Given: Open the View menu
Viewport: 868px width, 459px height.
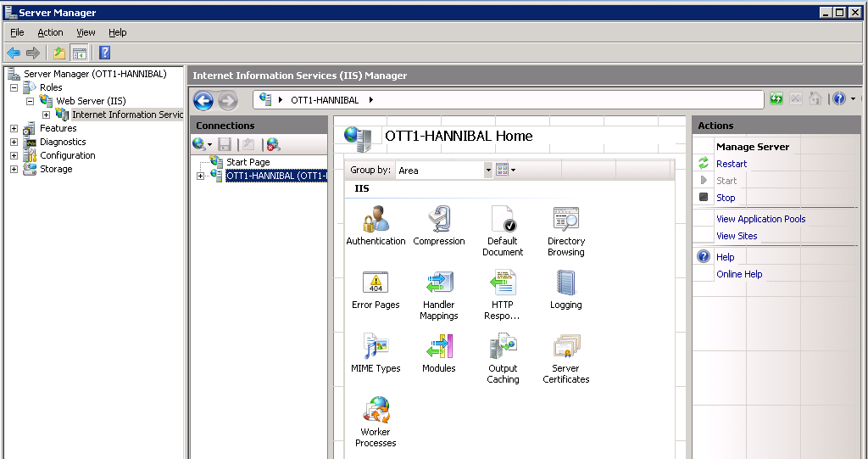Looking at the screenshot, I should [x=86, y=32].
